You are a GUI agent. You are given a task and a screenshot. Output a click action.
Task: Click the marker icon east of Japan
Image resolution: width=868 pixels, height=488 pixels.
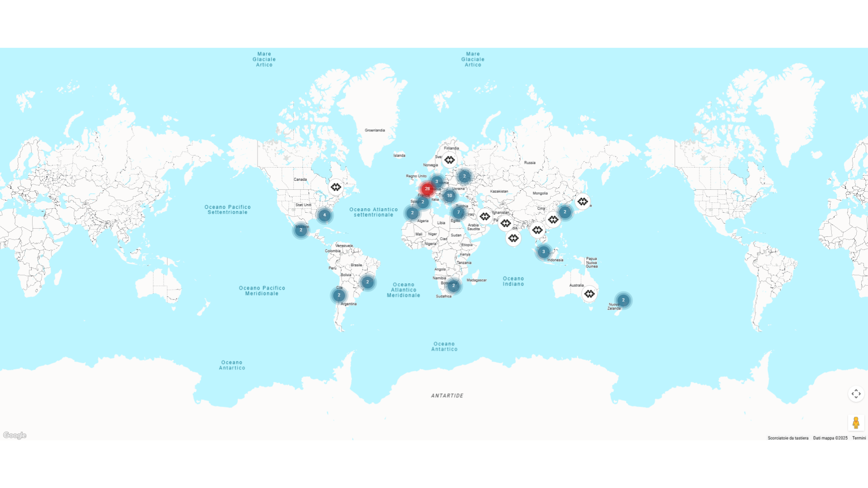[x=583, y=202]
